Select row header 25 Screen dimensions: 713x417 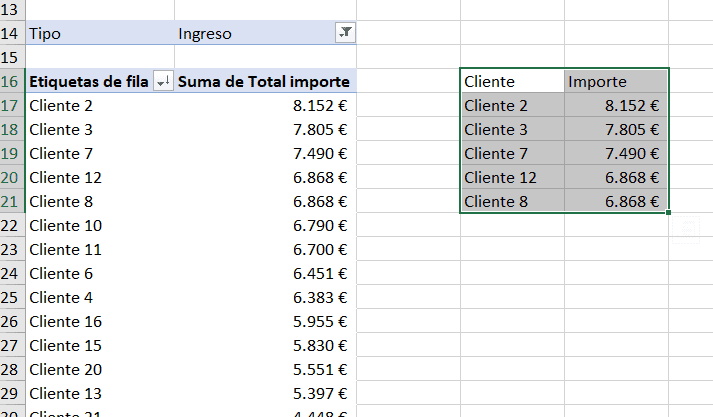[12, 297]
